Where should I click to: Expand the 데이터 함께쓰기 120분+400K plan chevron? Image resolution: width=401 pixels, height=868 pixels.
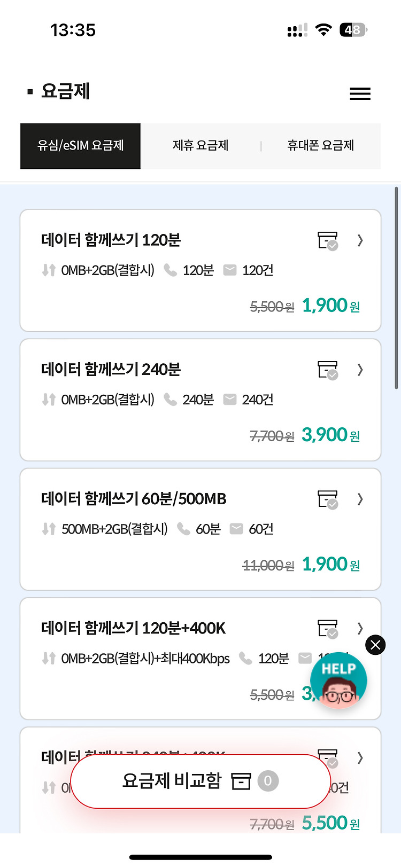(x=360, y=629)
